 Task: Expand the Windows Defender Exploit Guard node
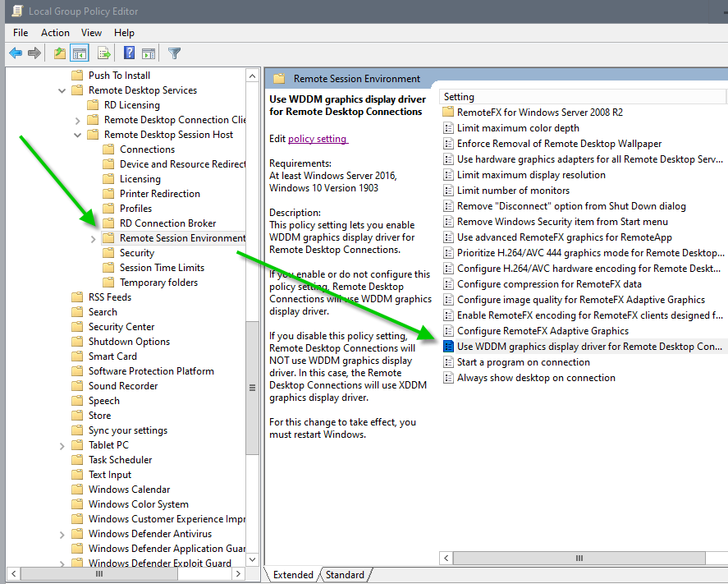pos(62,563)
